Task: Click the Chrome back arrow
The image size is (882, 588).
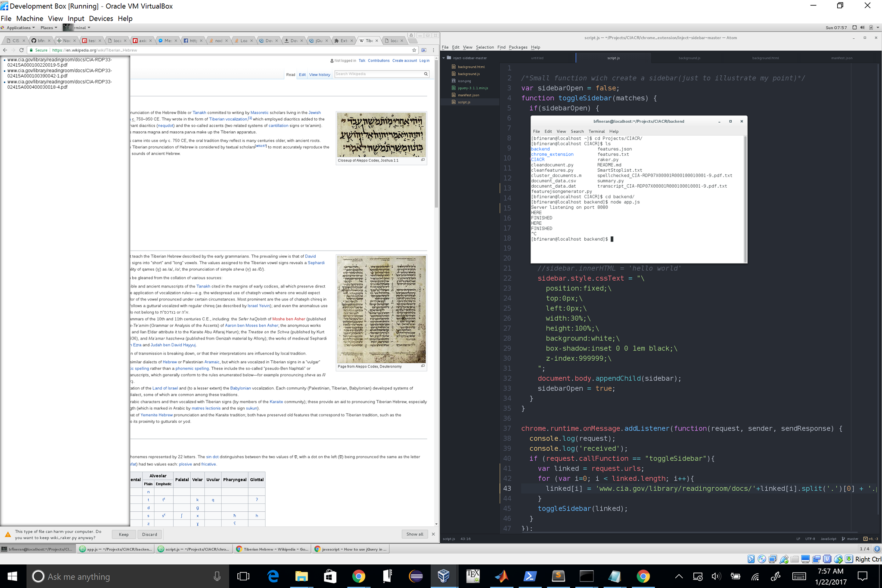Action: (5, 50)
